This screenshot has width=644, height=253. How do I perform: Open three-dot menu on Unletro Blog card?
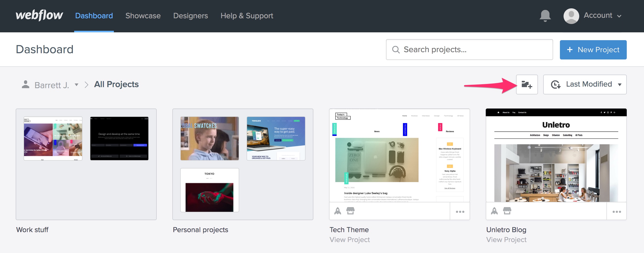tap(617, 212)
